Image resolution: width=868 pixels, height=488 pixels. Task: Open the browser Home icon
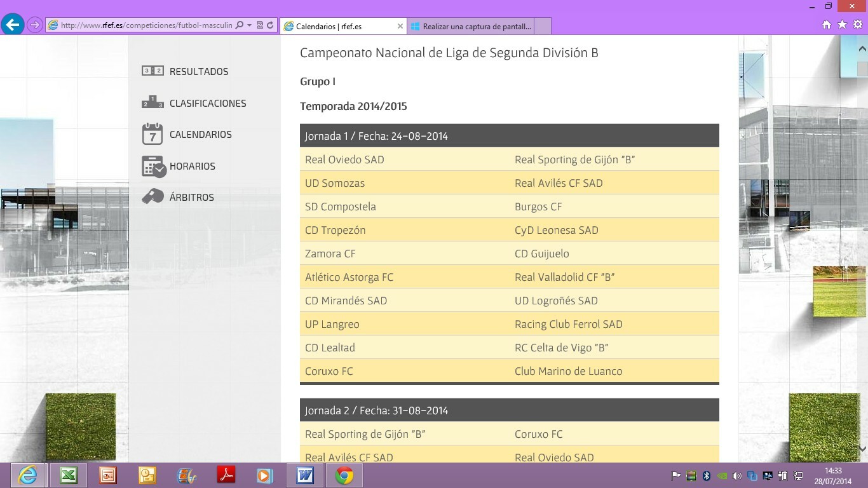pyautogui.click(x=827, y=25)
